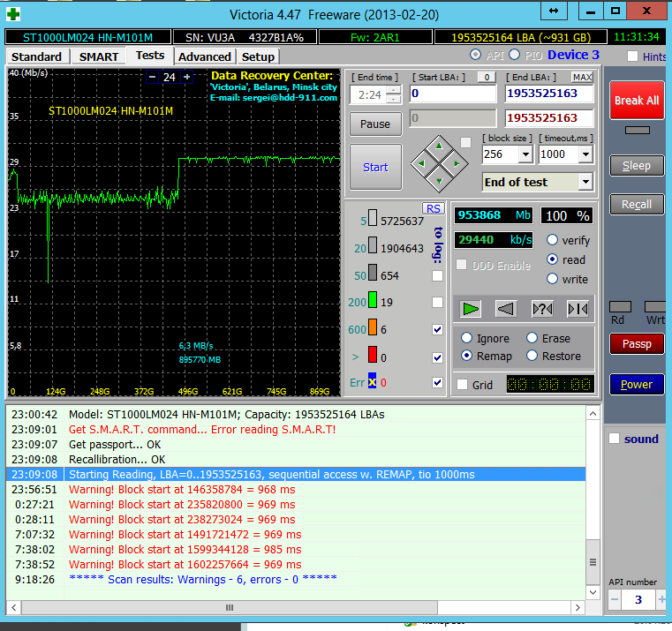Open the Setup tab
Screen dimensions: 672x631
258,57
